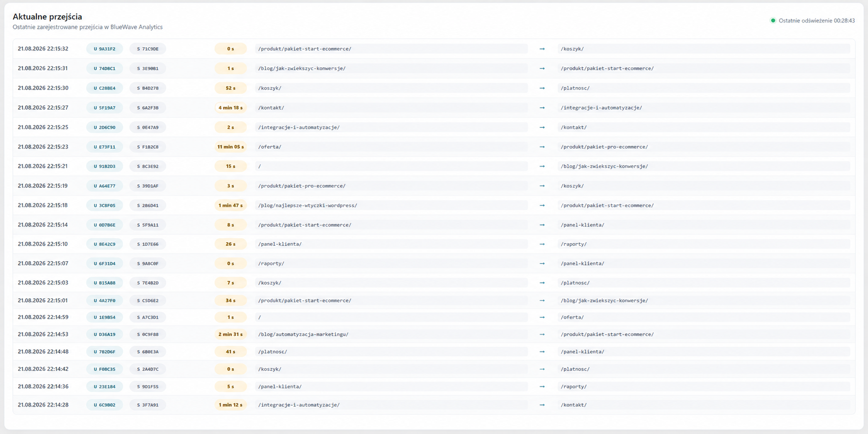Click the 4 min 18 s duration badge
Viewport: 868px width, 434px height.
click(x=230, y=108)
